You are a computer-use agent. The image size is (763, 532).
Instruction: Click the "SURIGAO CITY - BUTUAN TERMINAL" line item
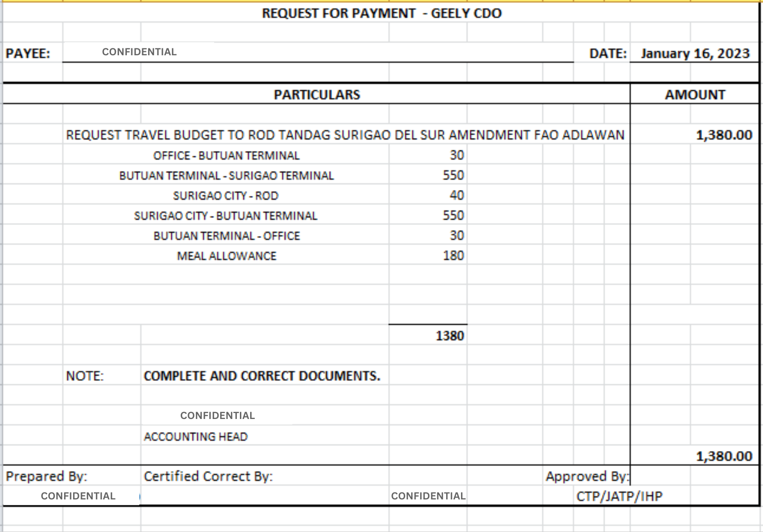226,216
